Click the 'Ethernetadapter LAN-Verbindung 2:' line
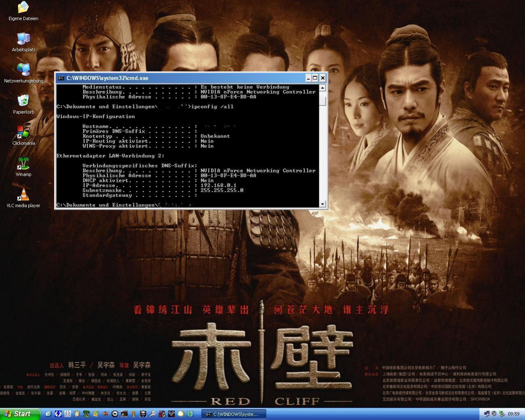The image size is (525, 420). (x=110, y=156)
